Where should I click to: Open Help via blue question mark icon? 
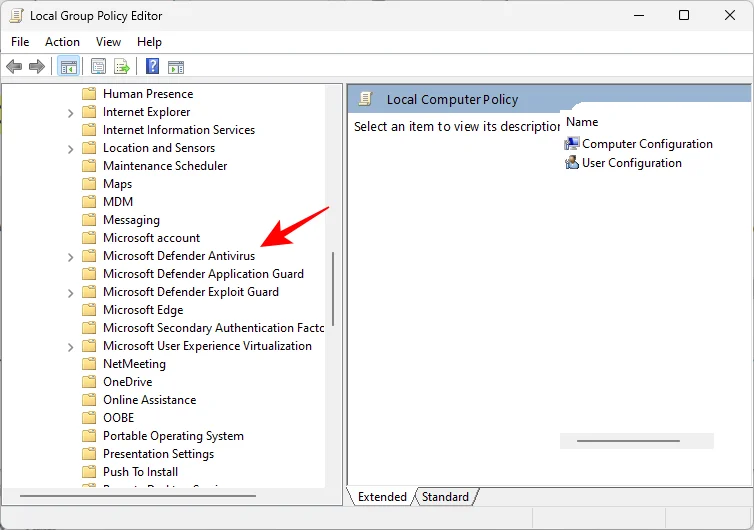coord(152,66)
